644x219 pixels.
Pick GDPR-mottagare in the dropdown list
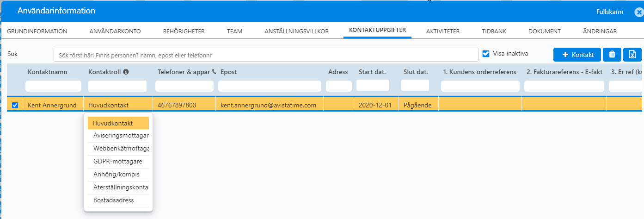click(118, 162)
